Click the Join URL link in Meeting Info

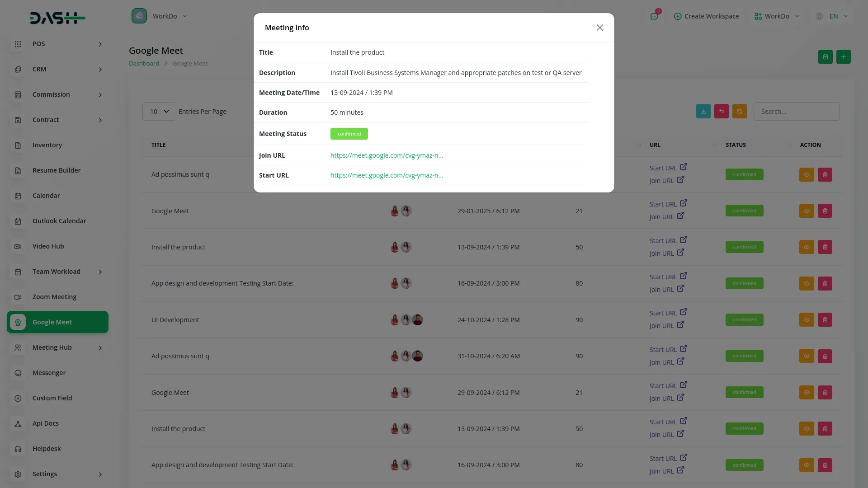point(387,155)
